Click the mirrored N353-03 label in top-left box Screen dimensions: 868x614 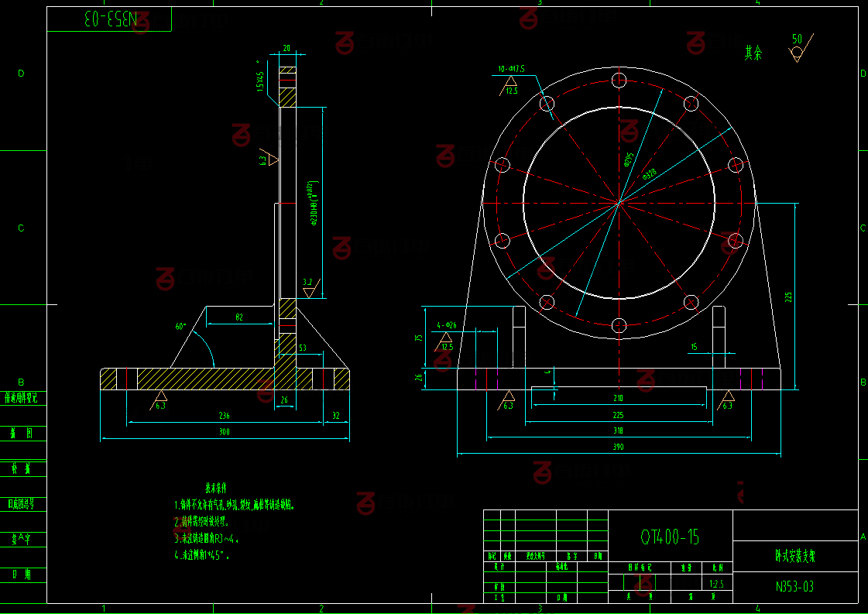[109, 20]
